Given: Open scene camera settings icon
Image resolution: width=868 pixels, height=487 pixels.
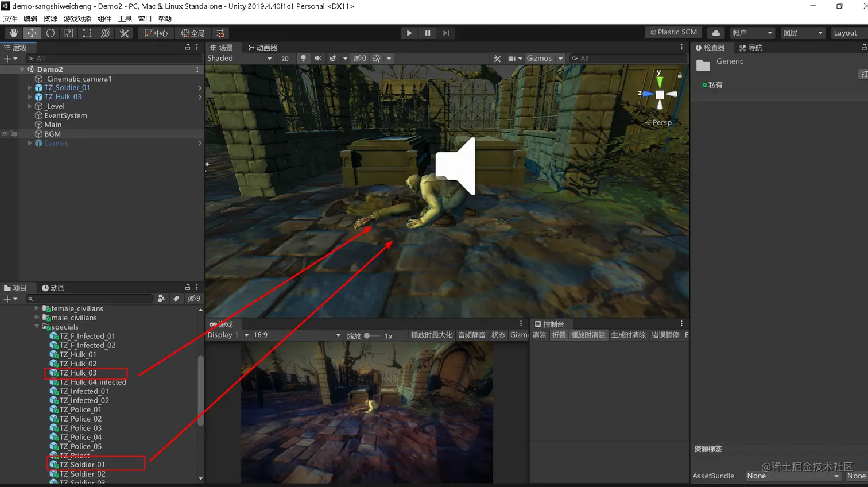Looking at the screenshot, I should click(512, 59).
